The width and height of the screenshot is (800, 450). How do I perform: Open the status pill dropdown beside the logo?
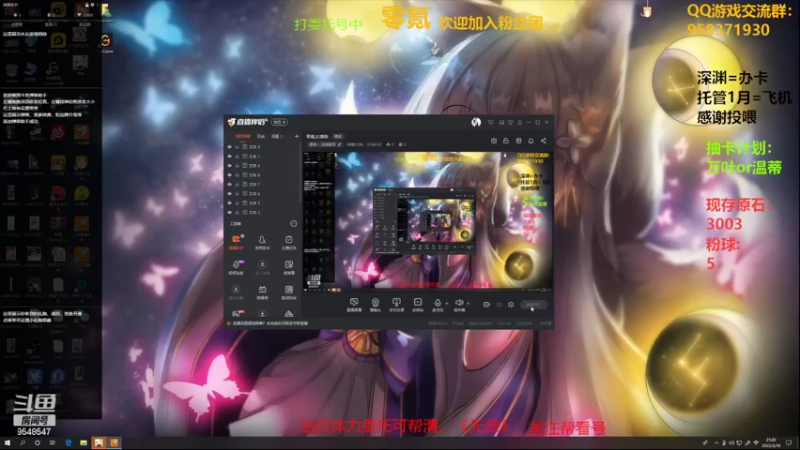click(279, 122)
